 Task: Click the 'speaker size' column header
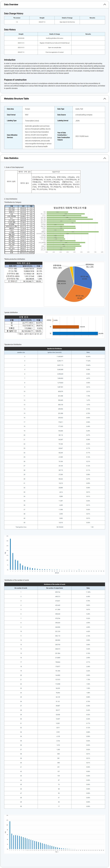[21, 352]
